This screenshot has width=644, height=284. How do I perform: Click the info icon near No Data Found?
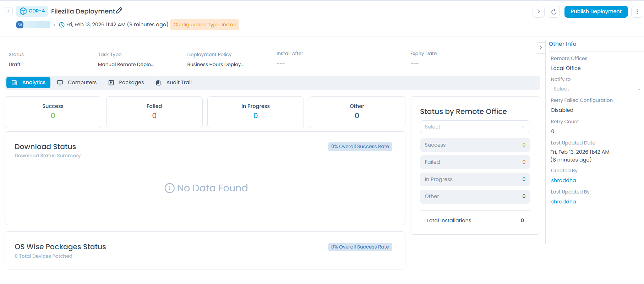170,188
